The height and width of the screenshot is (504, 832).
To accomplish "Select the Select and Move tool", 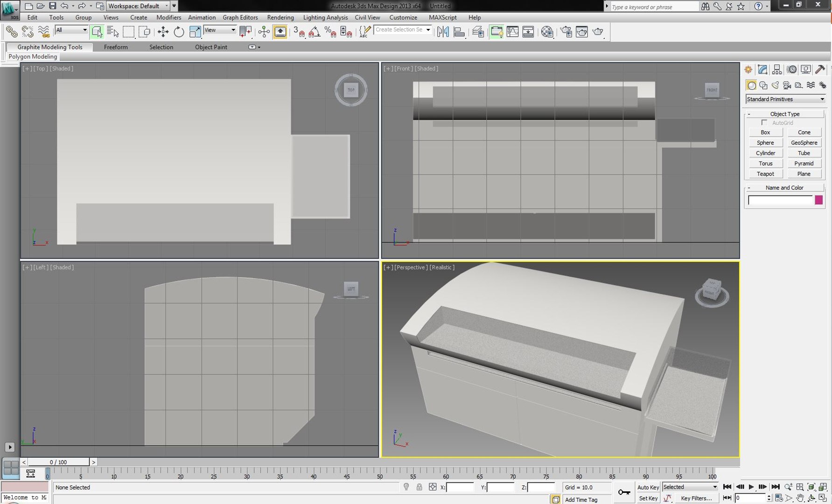I will tap(163, 32).
